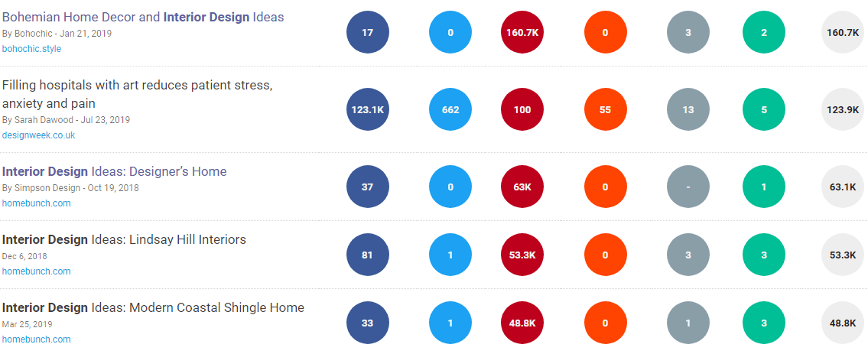
Task: Open the Lindsay Hill Interiors article
Action: [124, 239]
